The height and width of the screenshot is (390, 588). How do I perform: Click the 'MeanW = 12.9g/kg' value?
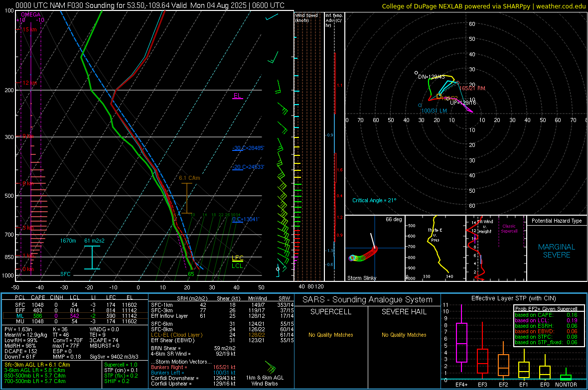(26, 335)
